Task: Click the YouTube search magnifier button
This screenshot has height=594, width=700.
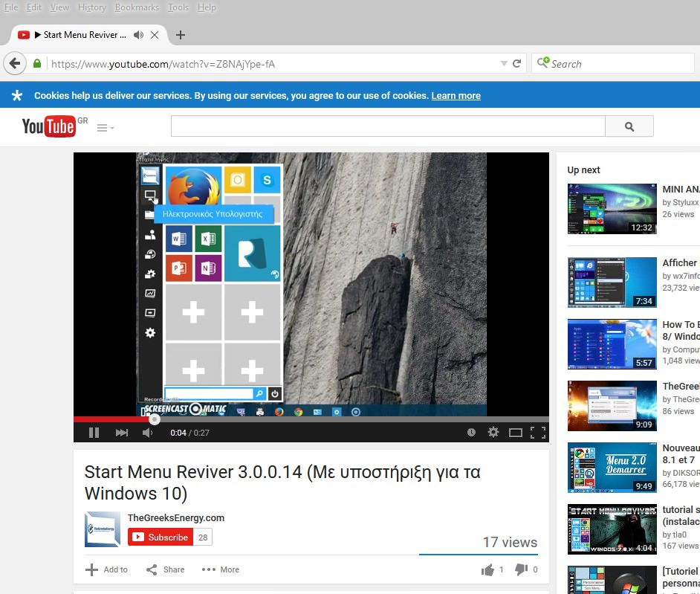Action: pos(629,127)
